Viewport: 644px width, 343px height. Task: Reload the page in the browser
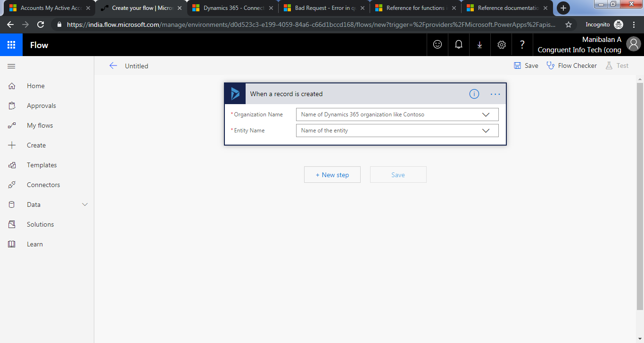41,24
